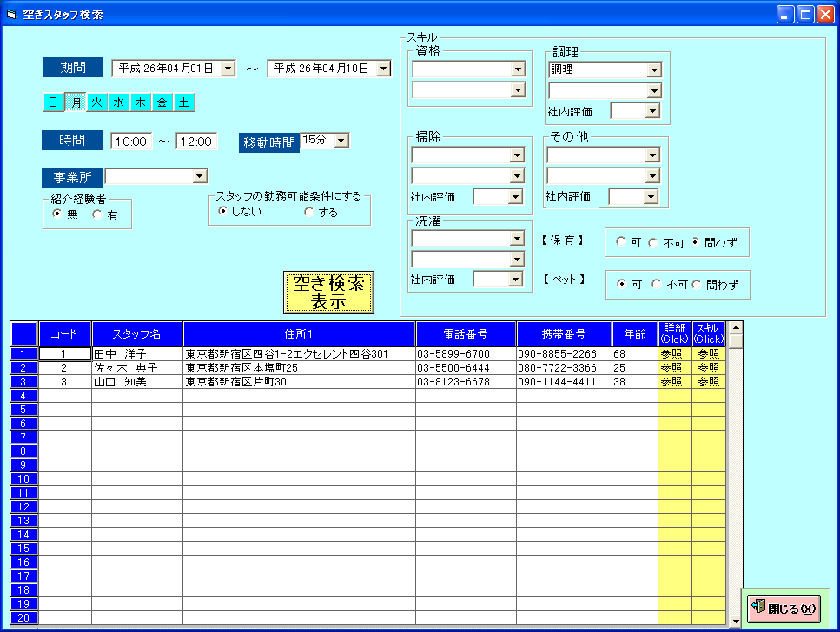Image resolution: width=840 pixels, height=632 pixels.
Task: Open the second 掃除 dropdown
Action: (517, 175)
